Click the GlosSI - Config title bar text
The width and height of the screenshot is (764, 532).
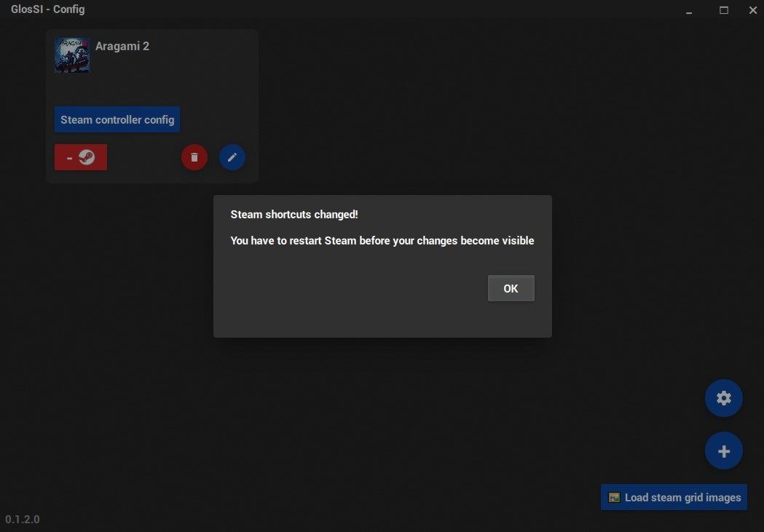click(48, 9)
